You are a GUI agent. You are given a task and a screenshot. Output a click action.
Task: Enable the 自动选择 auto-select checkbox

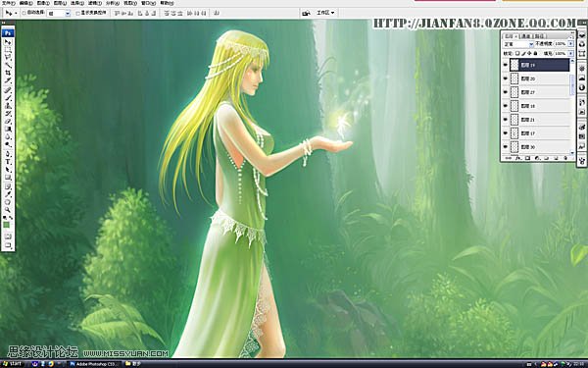click(x=24, y=13)
